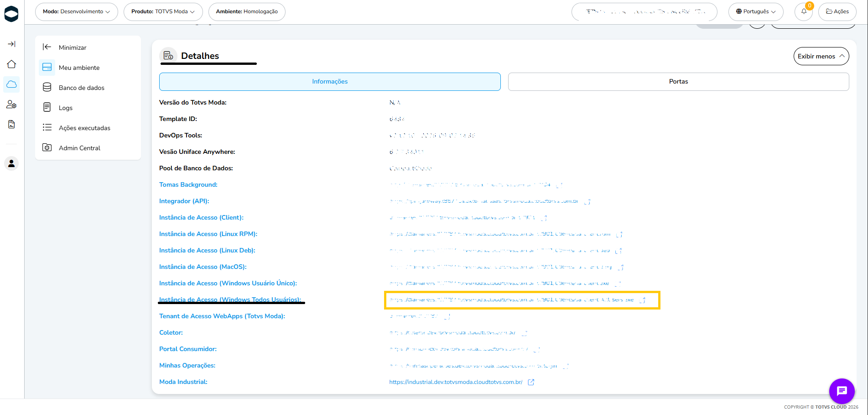Image resolution: width=868 pixels, height=415 pixels.
Task: Open the Produto: TOTVS Moda dropdown
Action: click(x=163, y=11)
